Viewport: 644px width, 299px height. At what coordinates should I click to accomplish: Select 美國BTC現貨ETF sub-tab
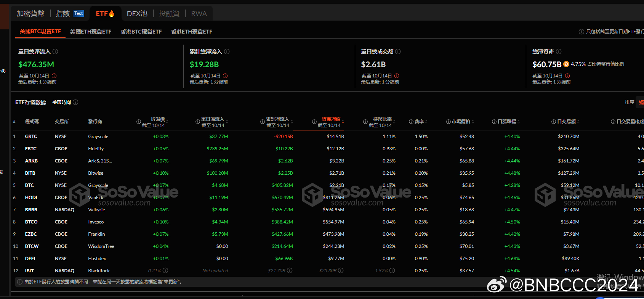click(x=40, y=32)
